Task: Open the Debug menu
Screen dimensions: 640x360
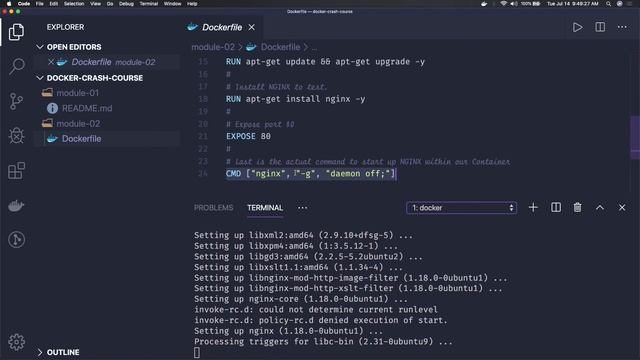Action: pyautogui.click(x=126, y=4)
